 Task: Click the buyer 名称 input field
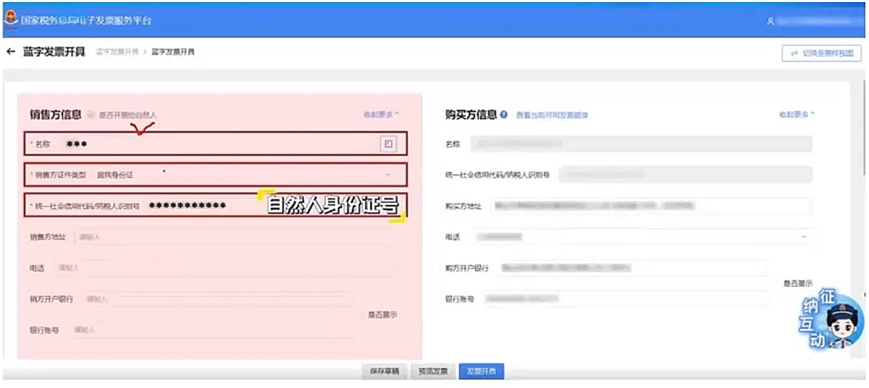[x=641, y=144]
